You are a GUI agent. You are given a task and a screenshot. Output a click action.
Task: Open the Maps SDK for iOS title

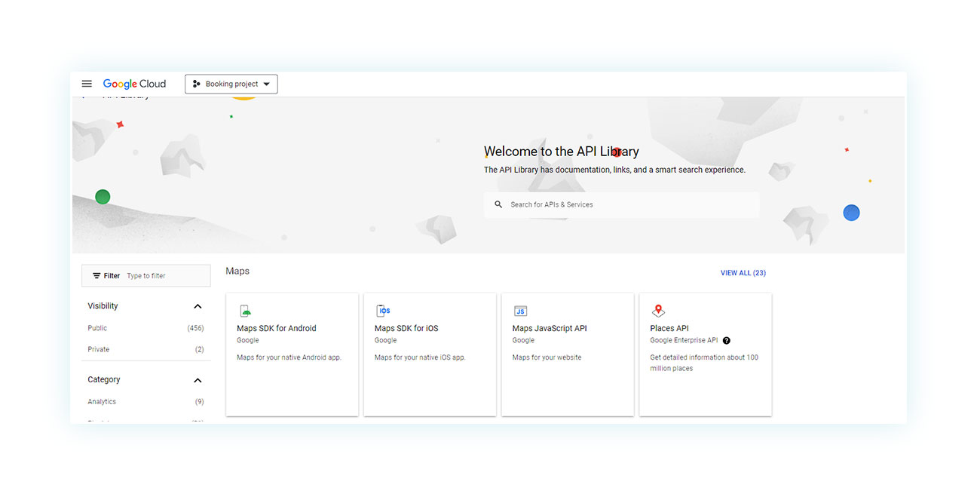(x=406, y=328)
